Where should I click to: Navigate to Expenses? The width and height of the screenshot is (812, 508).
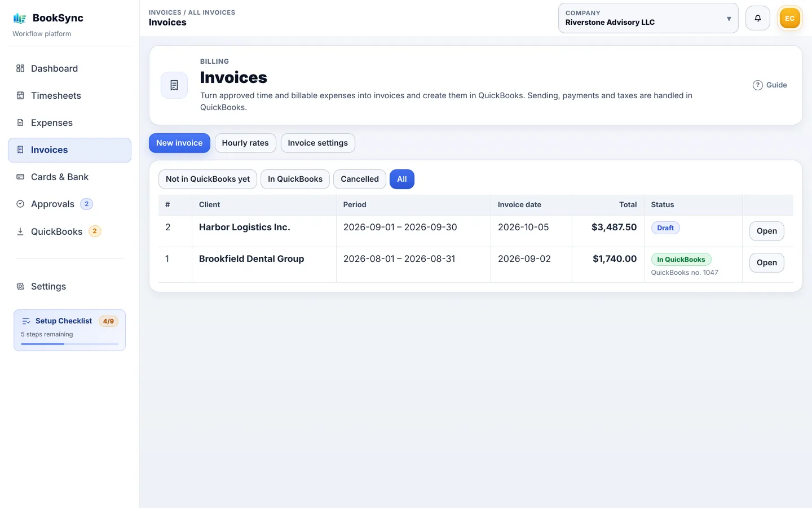point(69,122)
